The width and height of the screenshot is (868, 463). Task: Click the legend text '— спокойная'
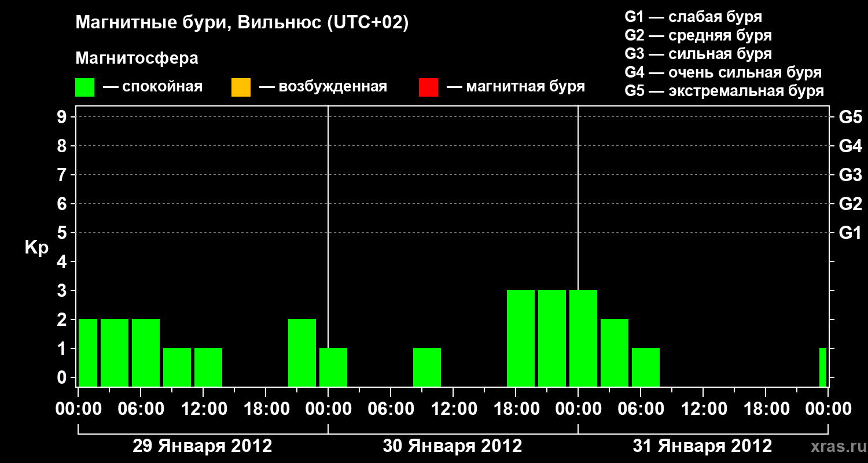pyautogui.click(x=153, y=87)
